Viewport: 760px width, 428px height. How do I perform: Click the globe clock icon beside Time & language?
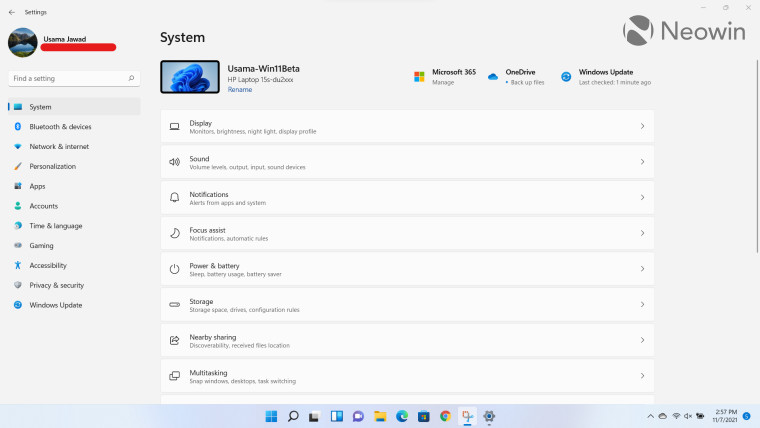click(18, 225)
